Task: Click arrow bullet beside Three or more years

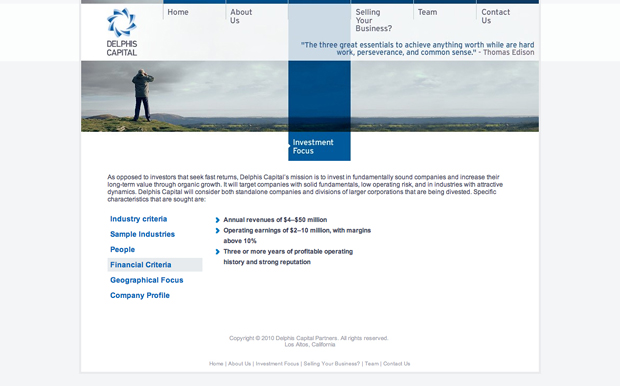Action: 217,252
